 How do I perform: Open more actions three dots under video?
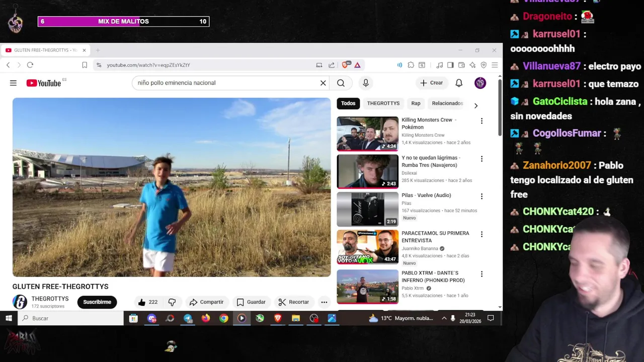click(x=324, y=302)
